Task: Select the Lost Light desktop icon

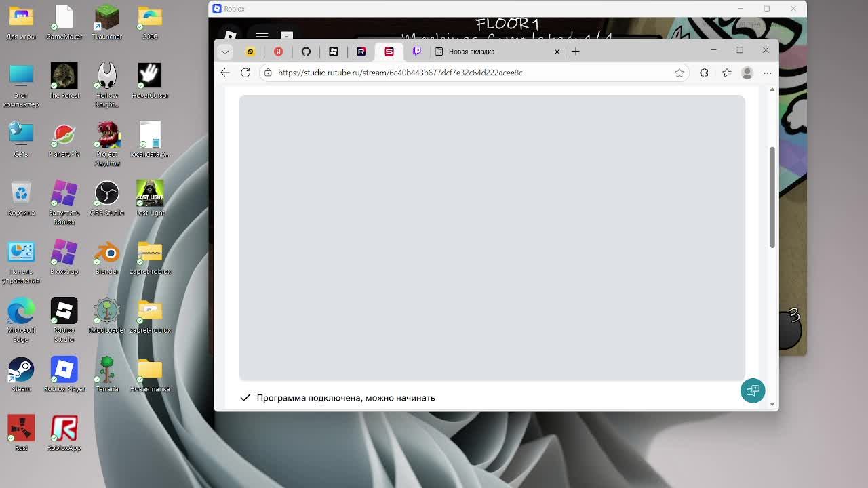Action: click(150, 199)
